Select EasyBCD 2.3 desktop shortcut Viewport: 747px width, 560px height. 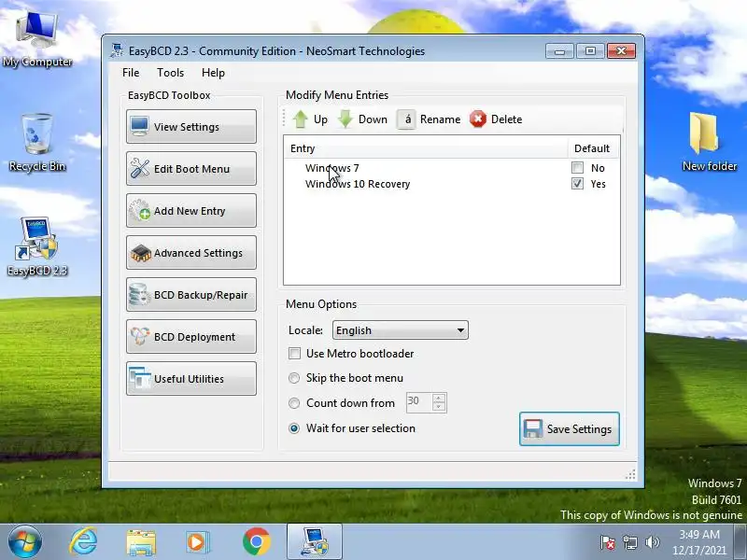coord(37,247)
